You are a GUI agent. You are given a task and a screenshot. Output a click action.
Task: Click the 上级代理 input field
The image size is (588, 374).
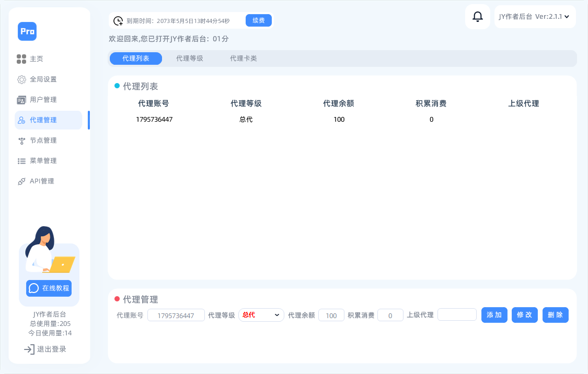click(x=457, y=314)
